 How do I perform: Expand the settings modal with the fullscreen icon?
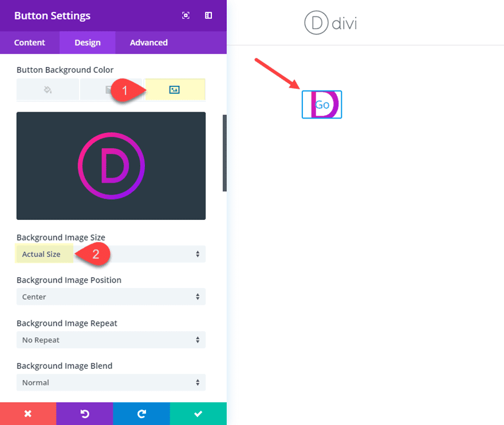[186, 15]
